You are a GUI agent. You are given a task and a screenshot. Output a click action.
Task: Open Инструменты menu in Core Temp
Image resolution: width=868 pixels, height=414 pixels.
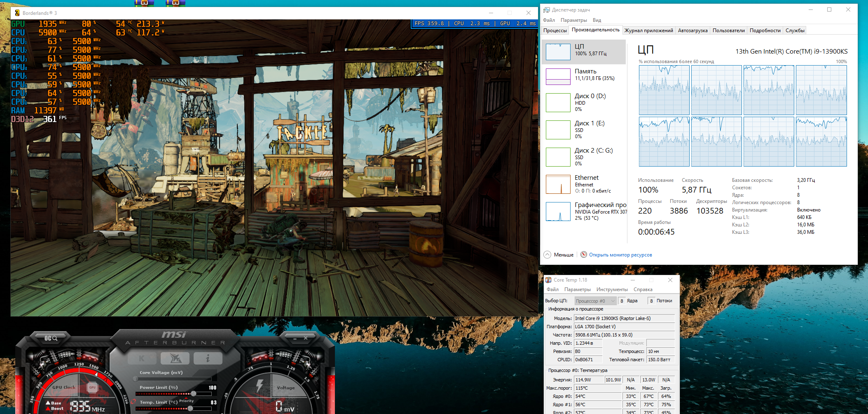[x=612, y=289]
